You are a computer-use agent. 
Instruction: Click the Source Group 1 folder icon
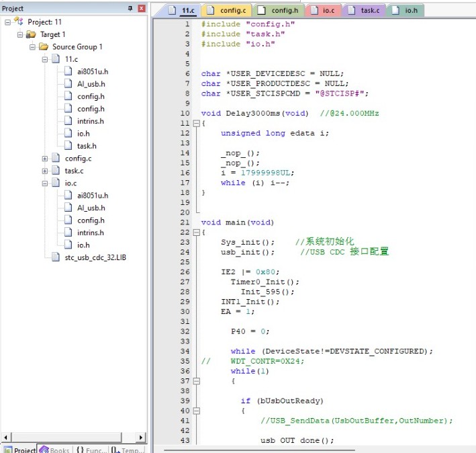[x=44, y=47]
